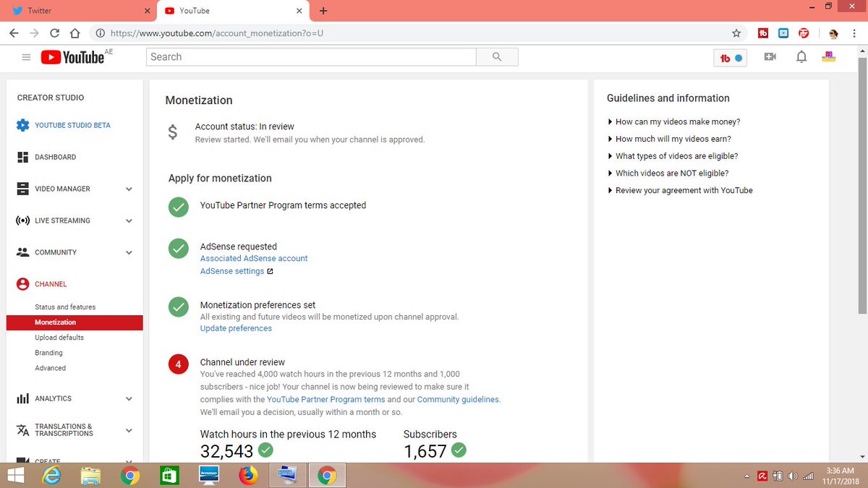This screenshot has width=868, height=488.
Task: Go to the browser home page icon
Action: [x=75, y=33]
